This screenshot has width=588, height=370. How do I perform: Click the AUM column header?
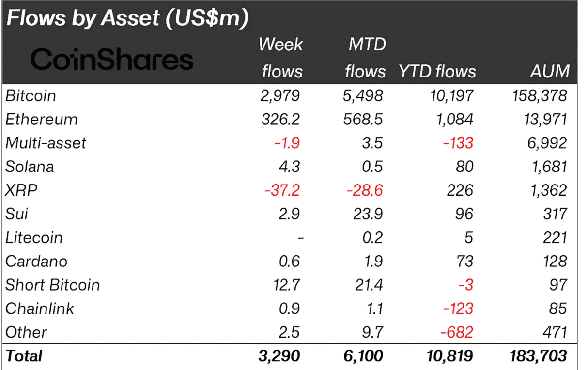(550, 72)
